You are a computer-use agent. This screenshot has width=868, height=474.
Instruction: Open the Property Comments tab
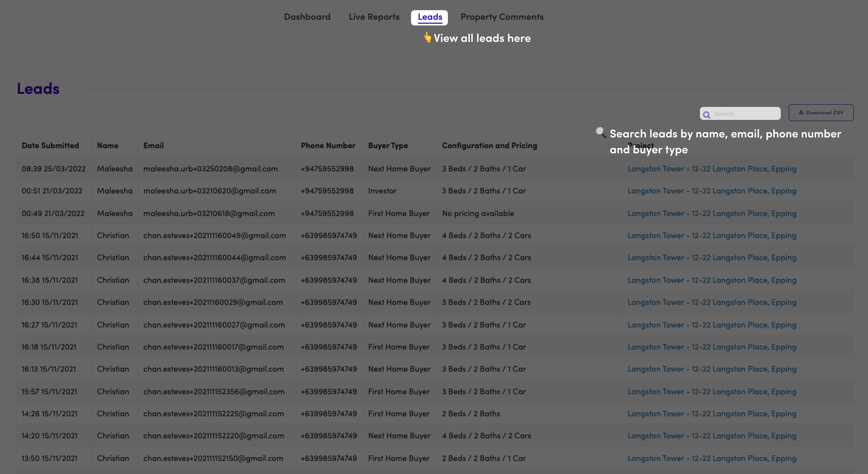[502, 17]
